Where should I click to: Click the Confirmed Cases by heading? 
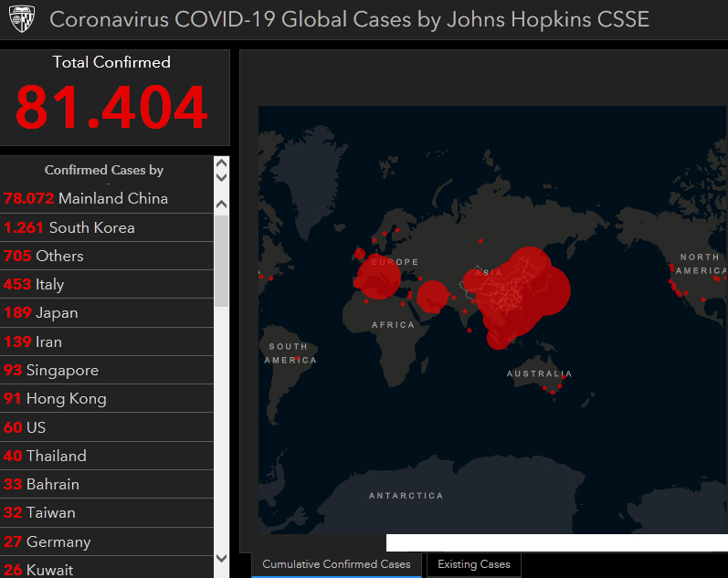point(104,170)
